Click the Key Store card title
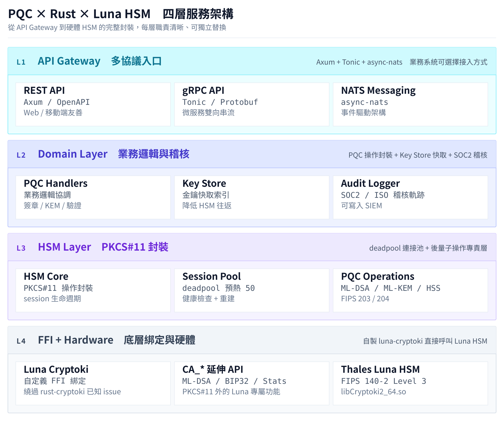This screenshot has width=504, height=424. [204, 183]
